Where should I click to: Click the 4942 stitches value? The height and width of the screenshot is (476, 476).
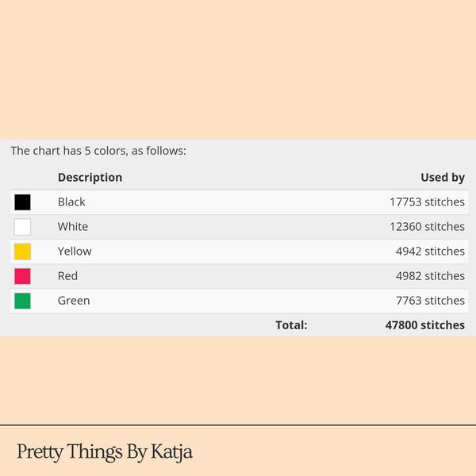pyautogui.click(x=430, y=251)
